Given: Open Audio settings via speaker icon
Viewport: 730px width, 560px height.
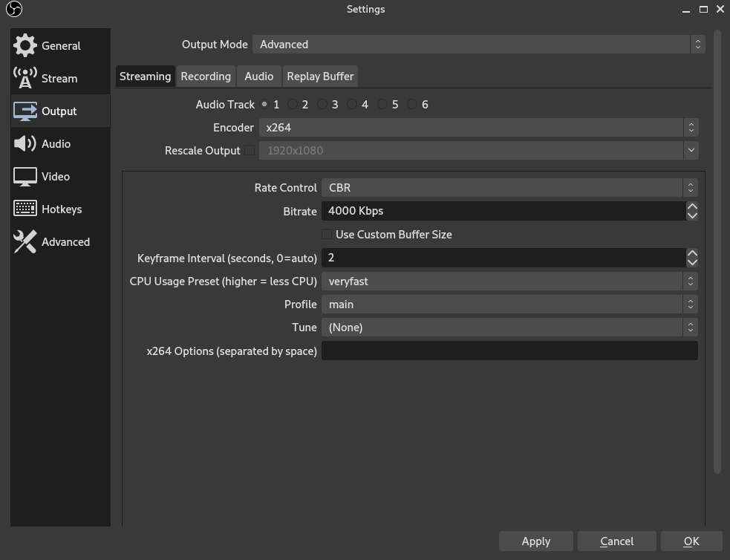Looking at the screenshot, I should (x=25, y=143).
